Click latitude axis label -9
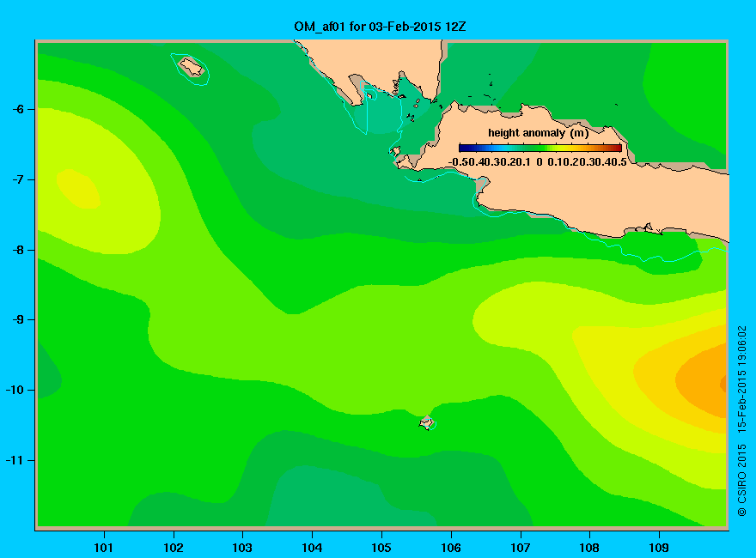 click(x=18, y=319)
